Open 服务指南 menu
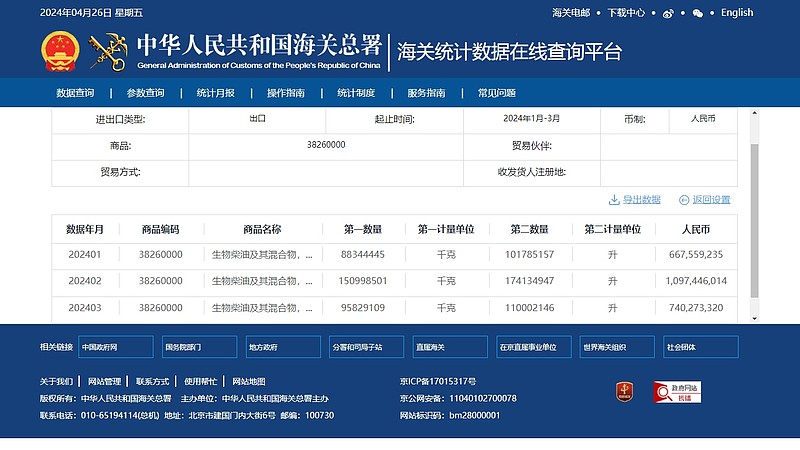The width and height of the screenshot is (800, 450). [426, 93]
